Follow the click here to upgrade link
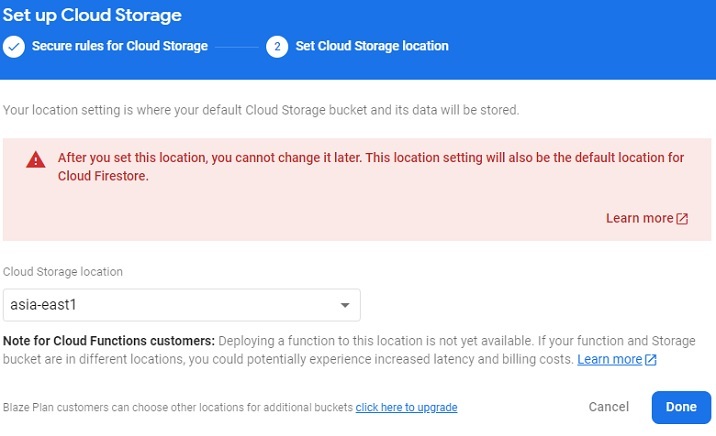The image size is (716, 436). coord(406,408)
